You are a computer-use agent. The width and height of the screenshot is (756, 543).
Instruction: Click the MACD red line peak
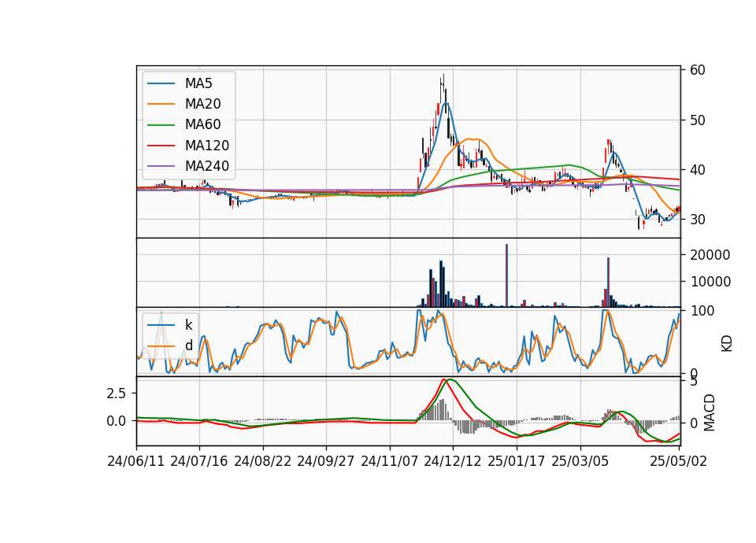point(444,379)
